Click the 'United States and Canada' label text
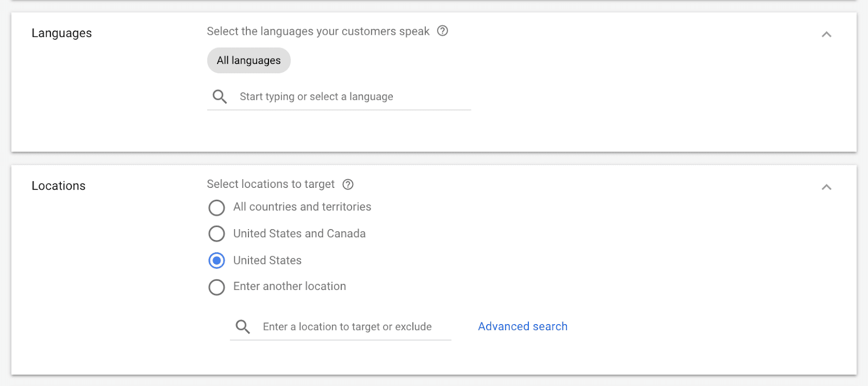Viewport: 868px width, 386px height. [x=299, y=233]
